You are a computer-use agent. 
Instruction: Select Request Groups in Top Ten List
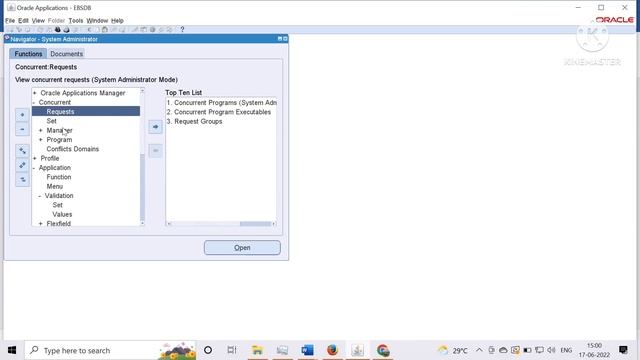point(194,121)
